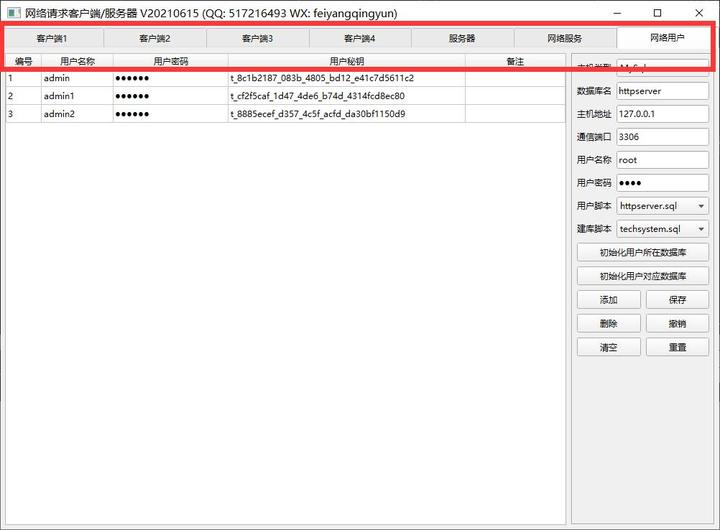Click the 初始化用户对应数据库 button
This screenshot has width=720, height=530.
pyautogui.click(x=643, y=276)
